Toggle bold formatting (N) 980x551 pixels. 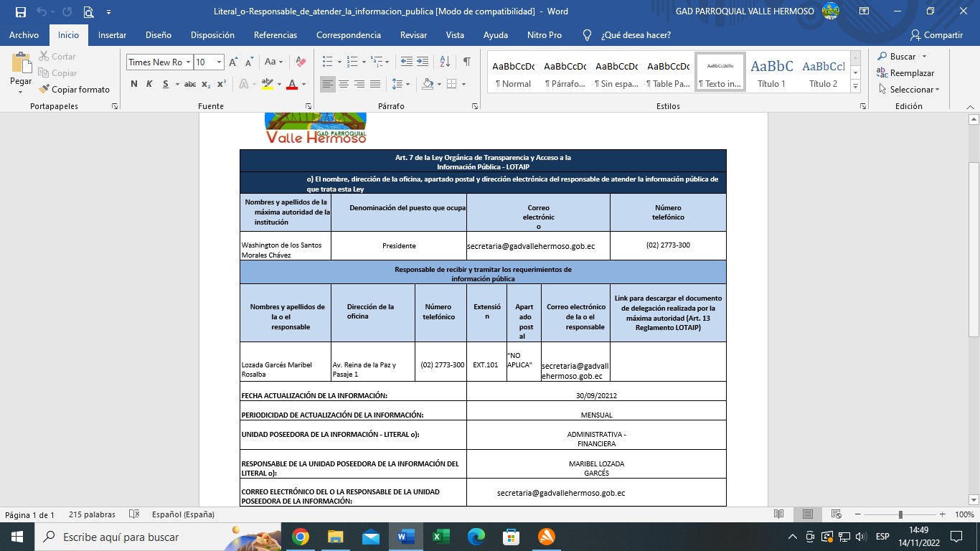pyautogui.click(x=133, y=84)
